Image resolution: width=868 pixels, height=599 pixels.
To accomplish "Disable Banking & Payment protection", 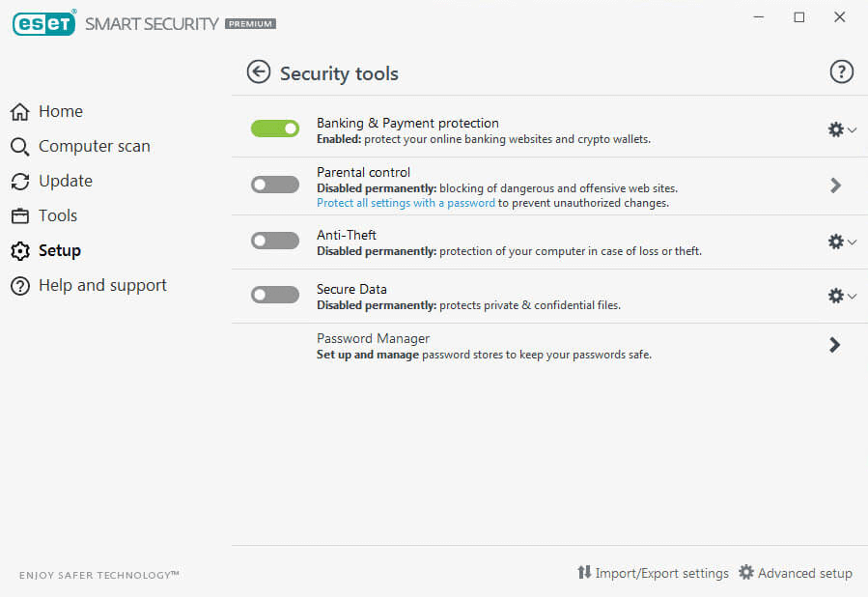I will click(275, 128).
